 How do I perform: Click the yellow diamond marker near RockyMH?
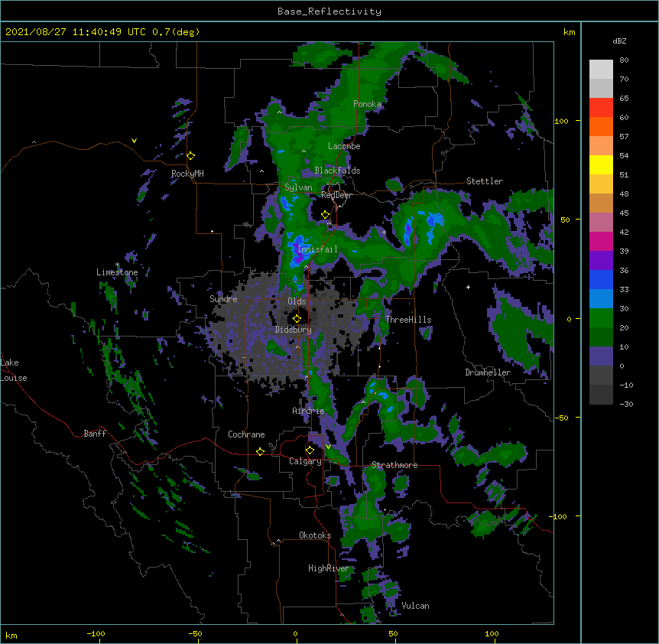click(x=191, y=156)
